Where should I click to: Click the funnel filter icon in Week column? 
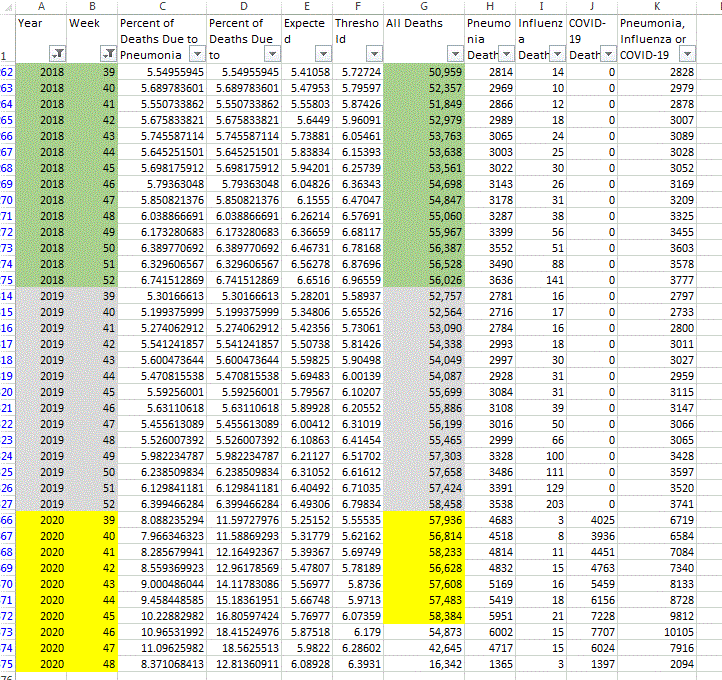tap(106, 54)
